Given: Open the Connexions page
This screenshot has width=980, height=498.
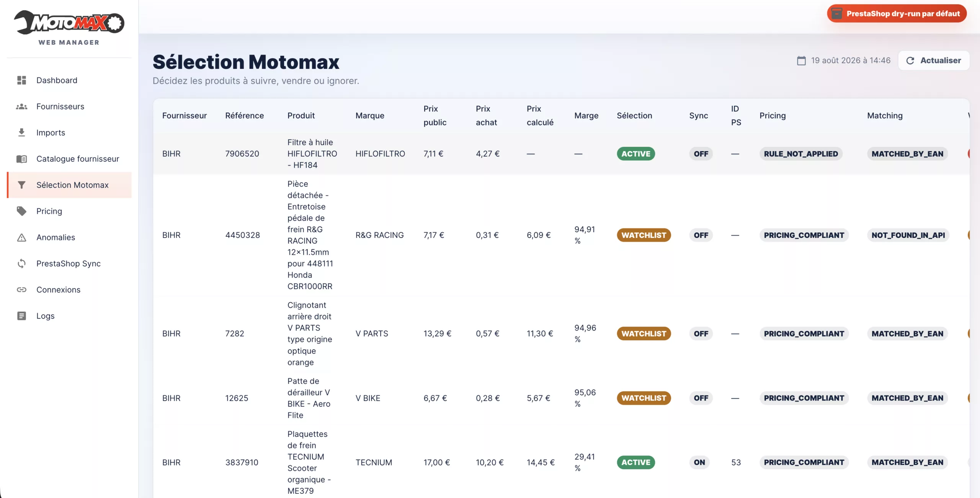Looking at the screenshot, I should tap(69, 290).
